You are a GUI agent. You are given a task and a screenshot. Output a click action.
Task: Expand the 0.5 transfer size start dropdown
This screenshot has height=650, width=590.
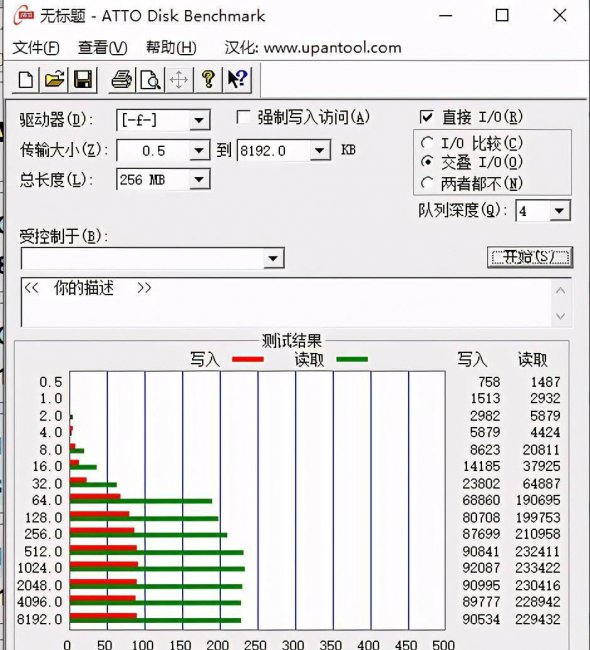199,150
